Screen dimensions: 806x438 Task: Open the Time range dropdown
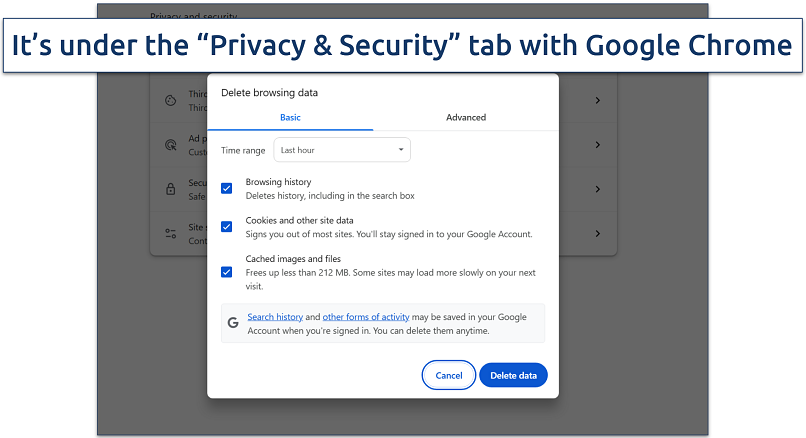[342, 150]
